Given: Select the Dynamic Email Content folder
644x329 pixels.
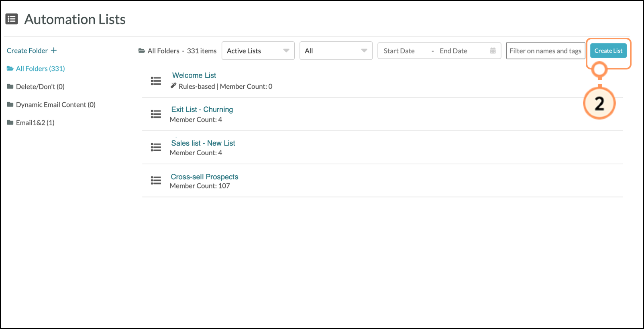Looking at the screenshot, I should pos(55,105).
